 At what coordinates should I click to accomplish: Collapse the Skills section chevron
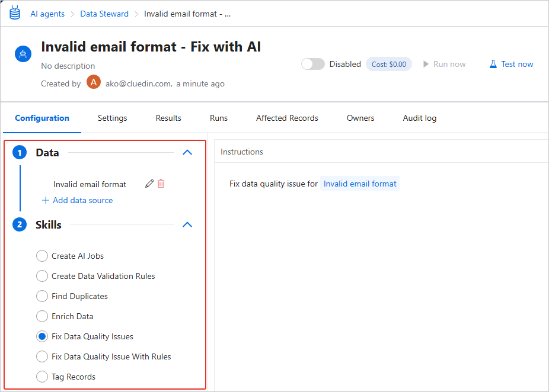click(x=187, y=224)
